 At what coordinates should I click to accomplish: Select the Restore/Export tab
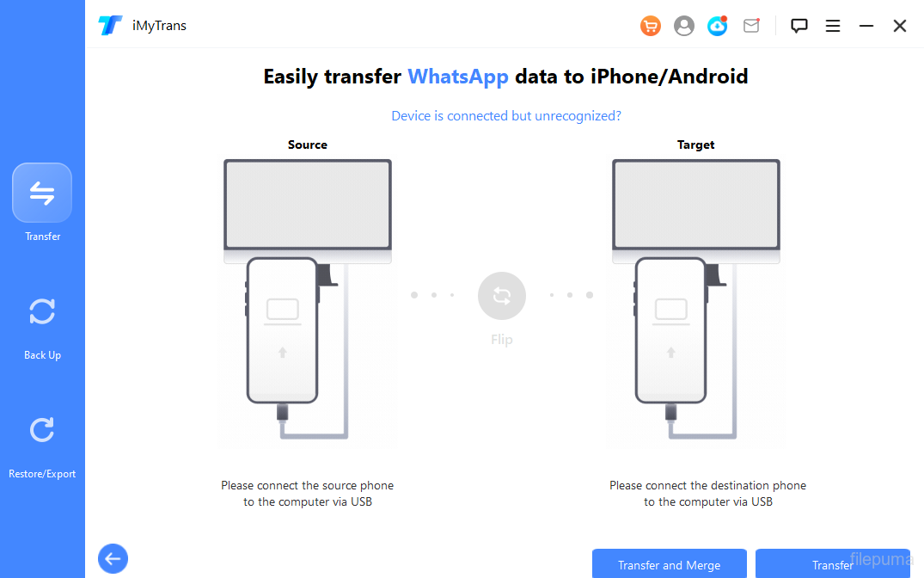coord(42,440)
